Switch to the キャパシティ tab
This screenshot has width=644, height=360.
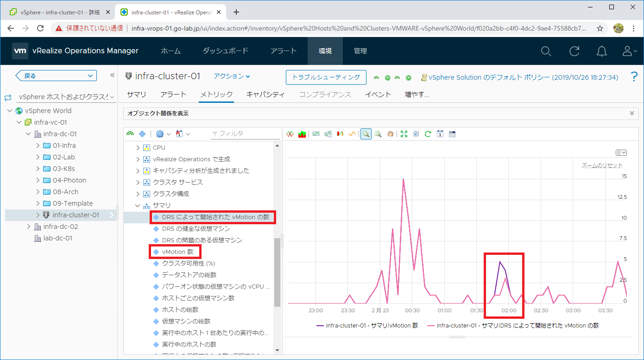click(x=265, y=95)
